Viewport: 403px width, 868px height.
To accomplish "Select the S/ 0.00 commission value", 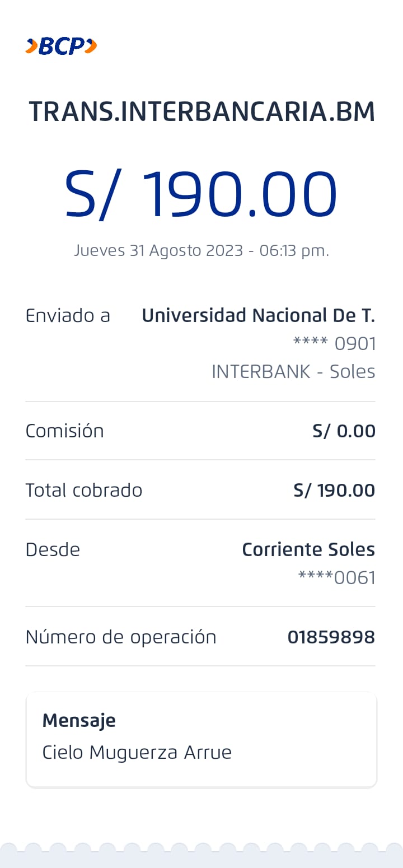I will [x=344, y=431].
